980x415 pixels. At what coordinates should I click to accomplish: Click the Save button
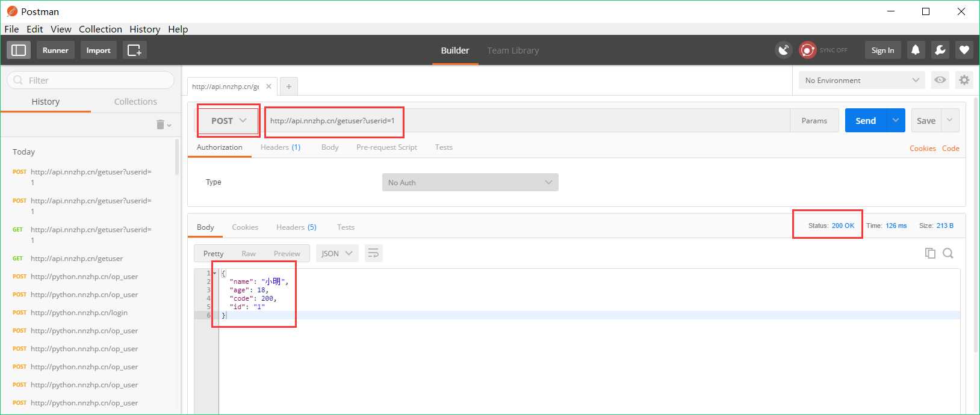pyautogui.click(x=926, y=120)
